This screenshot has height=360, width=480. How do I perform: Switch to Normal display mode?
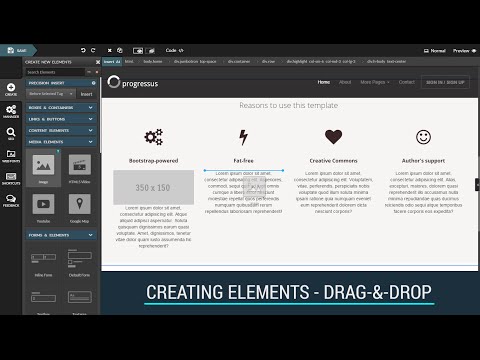point(435,51)
